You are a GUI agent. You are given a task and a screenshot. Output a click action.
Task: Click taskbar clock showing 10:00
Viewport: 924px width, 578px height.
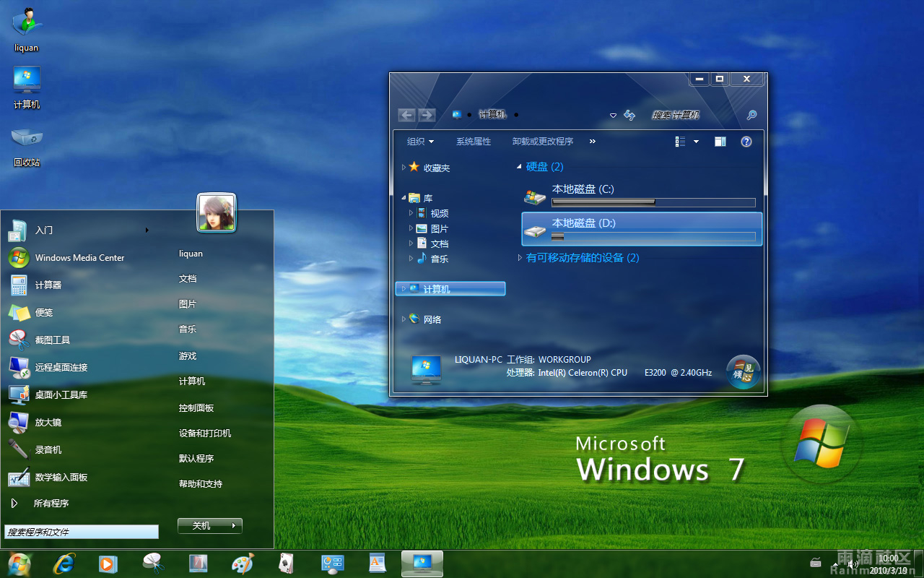pos(889,558)
